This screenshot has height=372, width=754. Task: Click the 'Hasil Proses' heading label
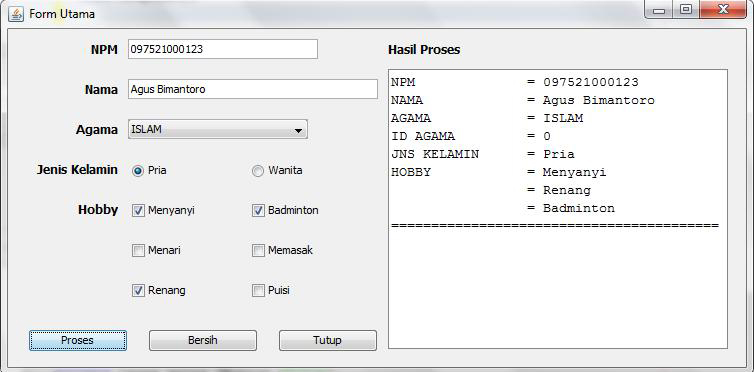tap(424, 50)
